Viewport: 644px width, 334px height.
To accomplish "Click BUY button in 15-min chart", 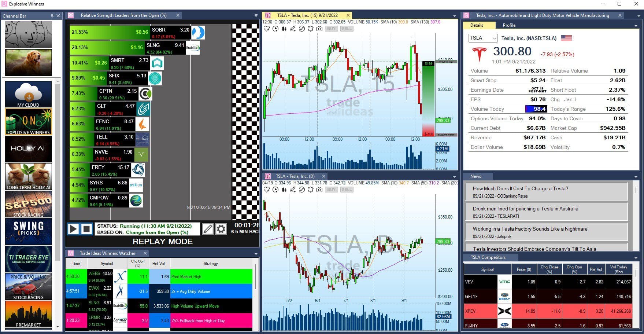I will click(x=331, y=29).
